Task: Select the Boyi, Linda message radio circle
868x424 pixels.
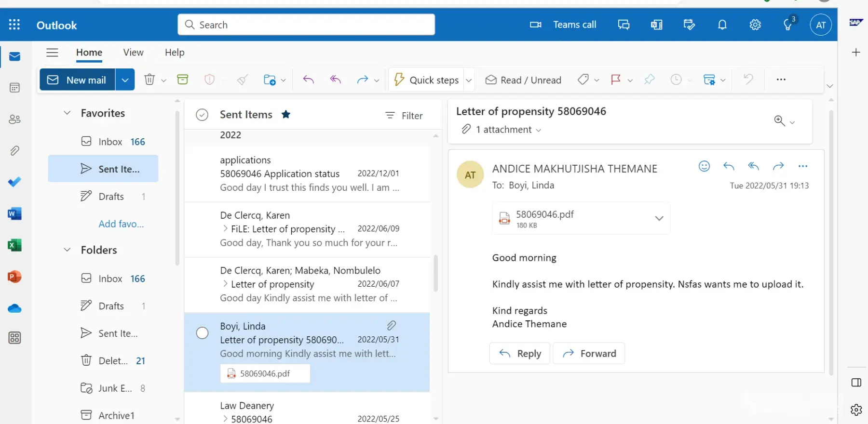Action: (x=202, y=333)
